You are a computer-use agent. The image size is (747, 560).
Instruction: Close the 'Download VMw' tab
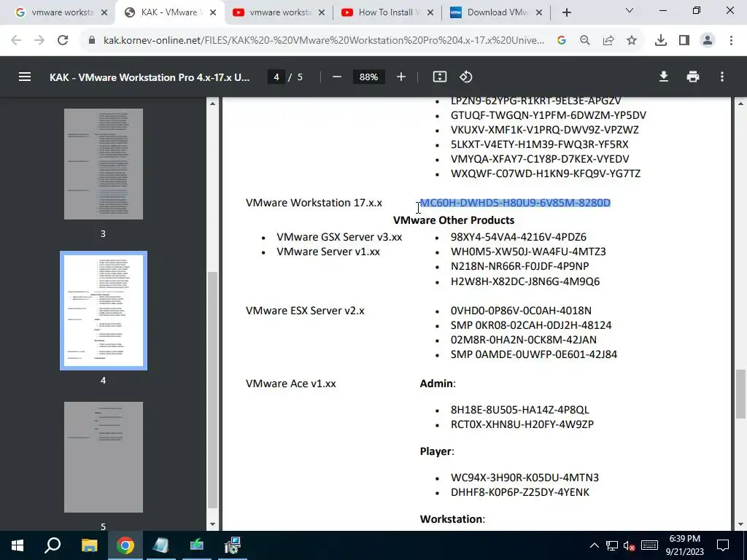[539, 12]
